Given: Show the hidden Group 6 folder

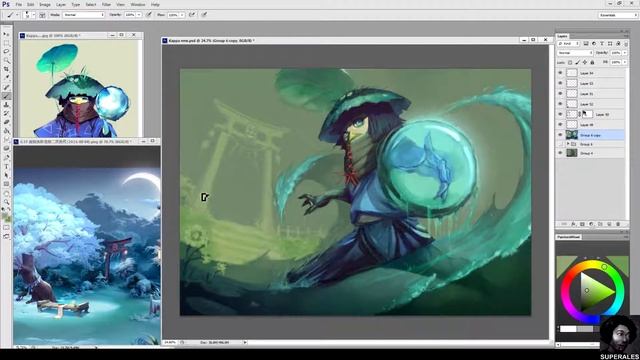Looking at the screenshot, I should click(560, 144).
